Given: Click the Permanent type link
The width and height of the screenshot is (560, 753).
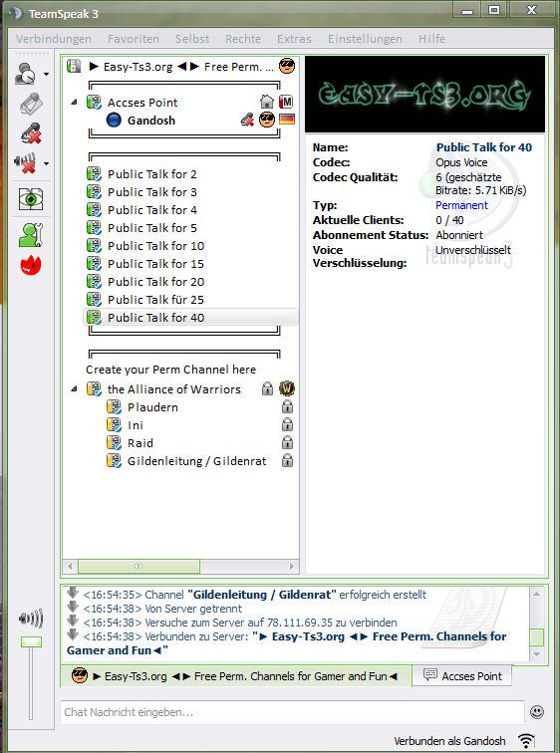Looking at the screenshot, I should [461, 205].
